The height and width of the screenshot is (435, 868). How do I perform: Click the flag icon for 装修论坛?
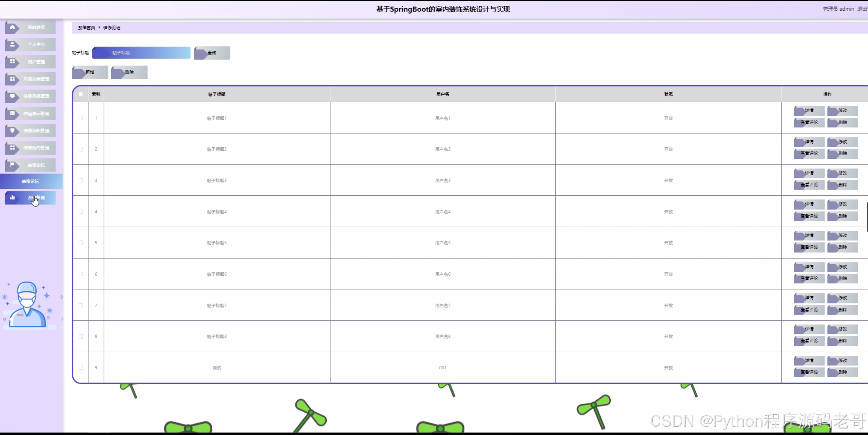click(x=12, y=165)
